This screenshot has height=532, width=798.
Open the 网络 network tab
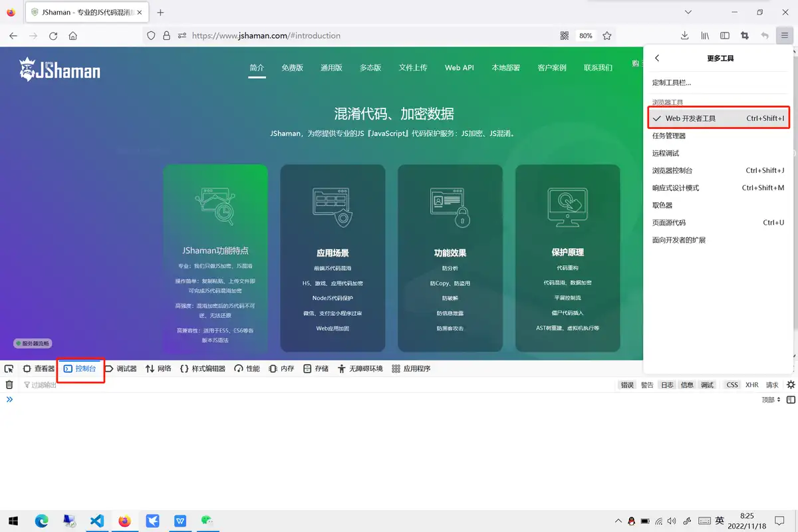point(158,368)
